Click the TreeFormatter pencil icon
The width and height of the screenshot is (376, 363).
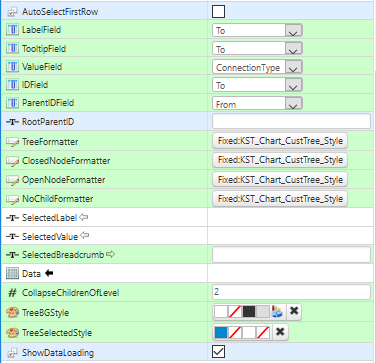tap(12, 142)
